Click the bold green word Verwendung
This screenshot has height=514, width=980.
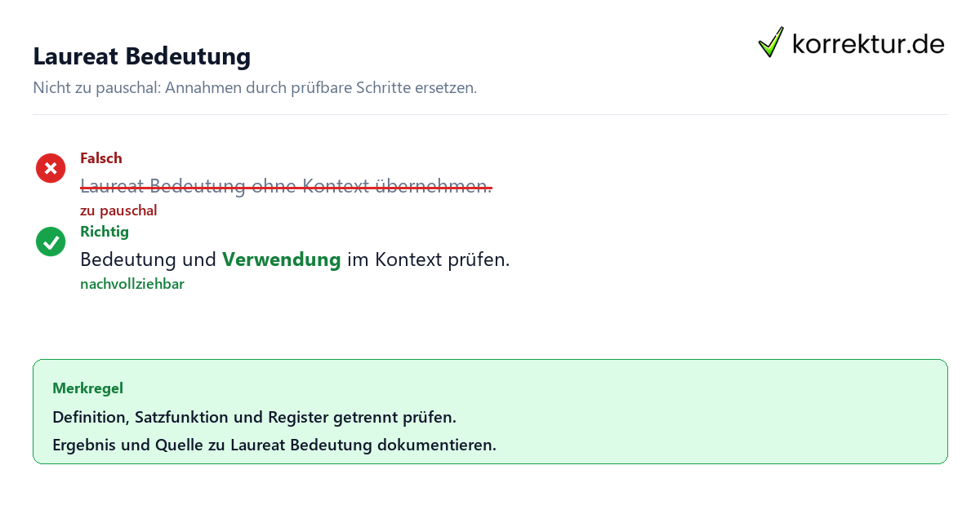tap(282, 259)
